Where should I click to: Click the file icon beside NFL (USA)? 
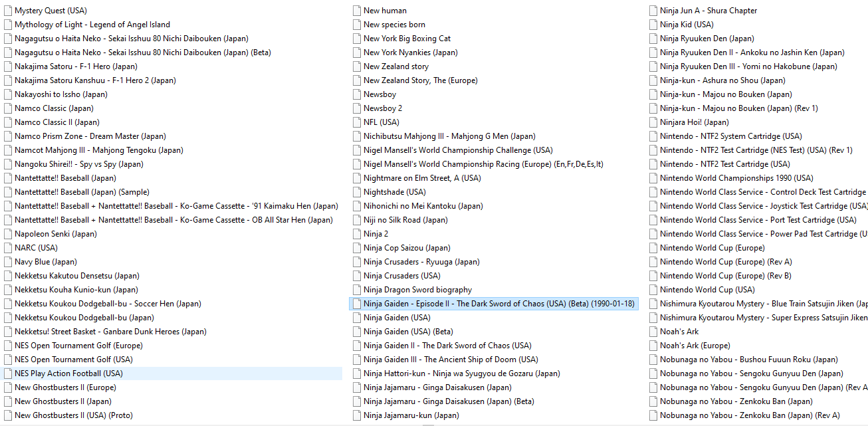357,122
